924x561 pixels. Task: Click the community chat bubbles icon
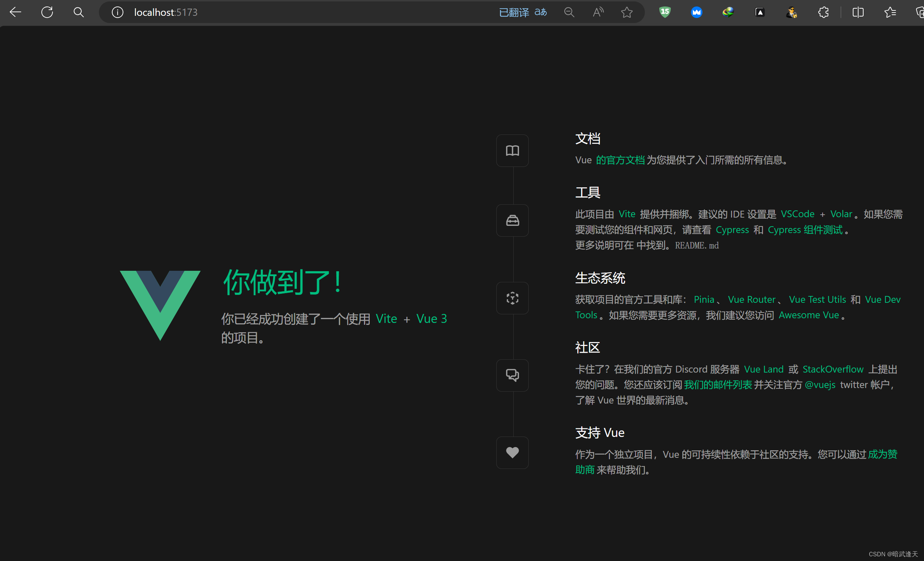(x=512, y=375)
